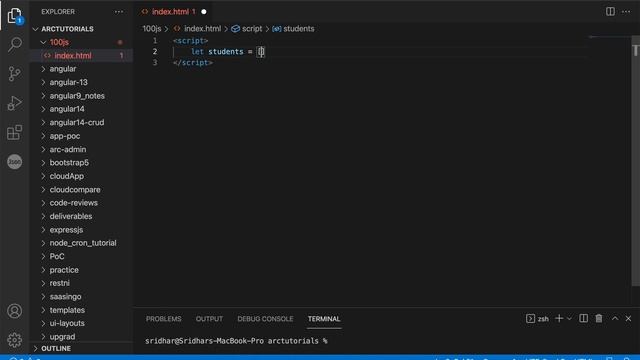Open the Search view in activity bar

point(15,44)
